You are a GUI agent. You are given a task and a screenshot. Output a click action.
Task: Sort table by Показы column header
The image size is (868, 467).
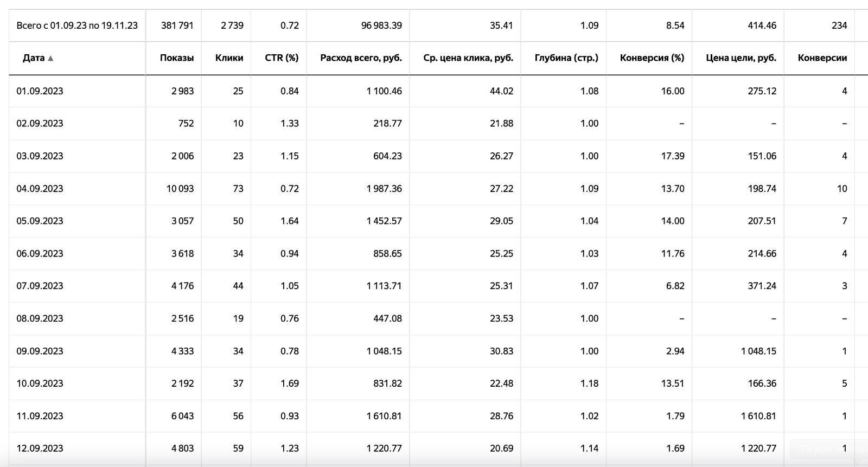[177, 58]
